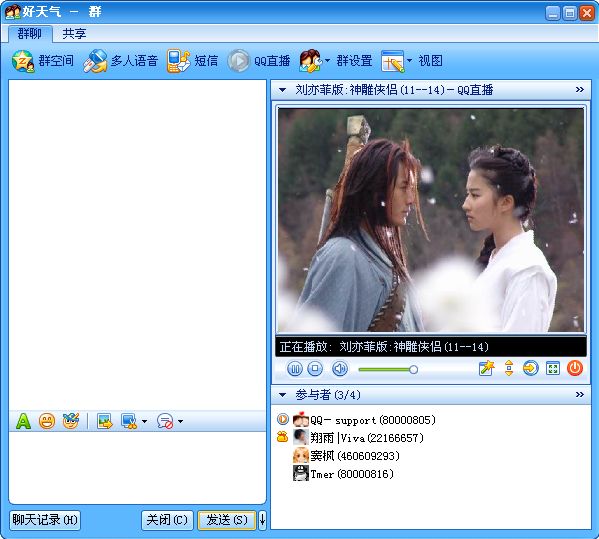
Task: Click the 好天气 group icon in title bar
Action: point(13,12)
